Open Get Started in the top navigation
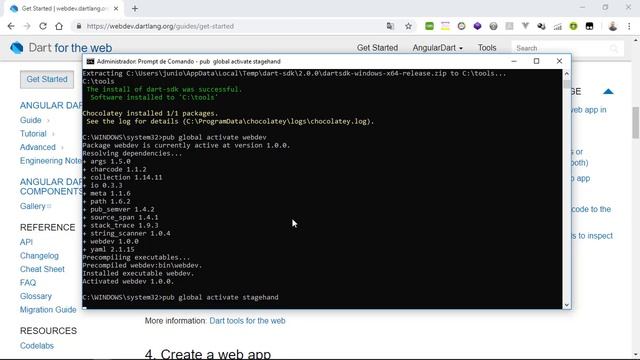 click(377, 48)
